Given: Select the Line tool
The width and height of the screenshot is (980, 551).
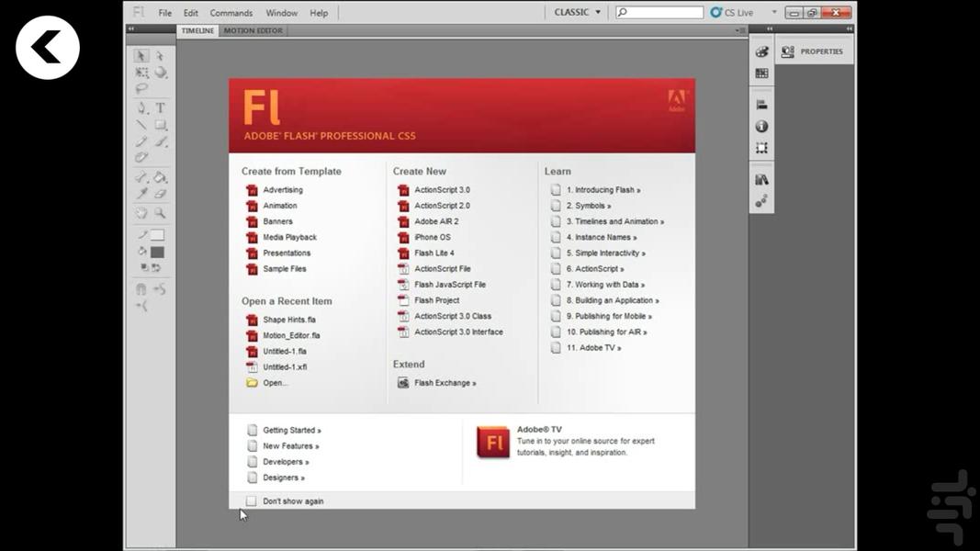Looking at the screenshot, I should pyautogui.click(x=141, y=125).
